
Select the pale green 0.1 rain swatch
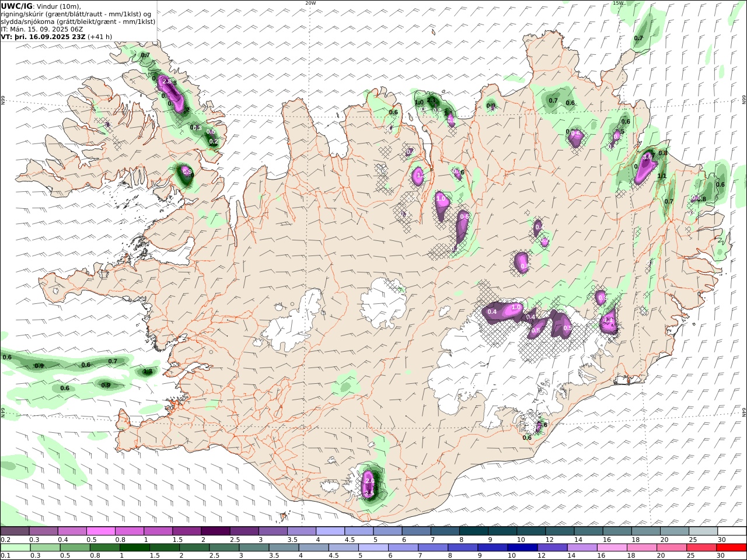15,548
